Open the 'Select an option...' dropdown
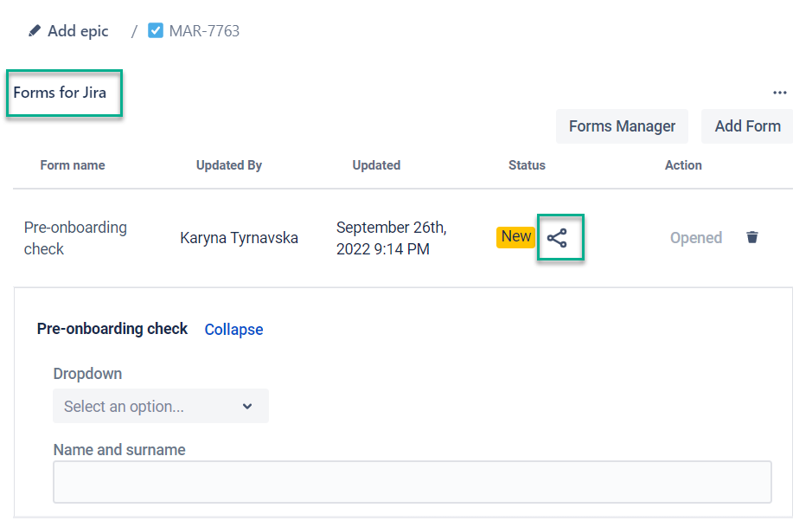 pos(161,406)
